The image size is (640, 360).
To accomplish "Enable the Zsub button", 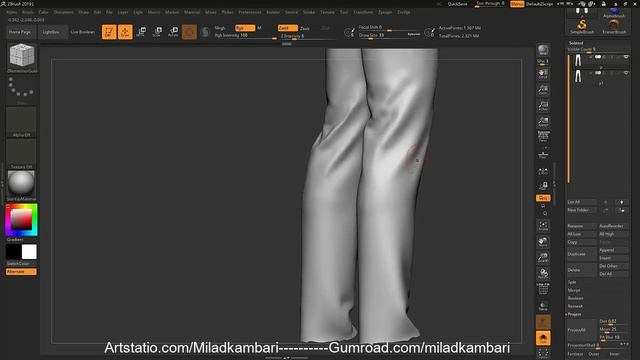I will (306, 28).
